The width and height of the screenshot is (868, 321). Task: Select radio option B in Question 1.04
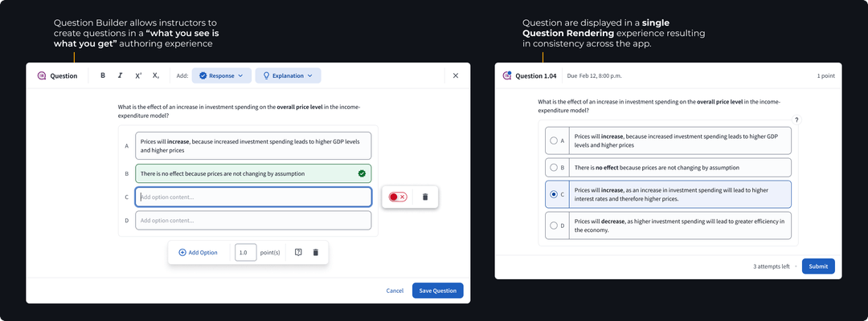pos(554,167)
